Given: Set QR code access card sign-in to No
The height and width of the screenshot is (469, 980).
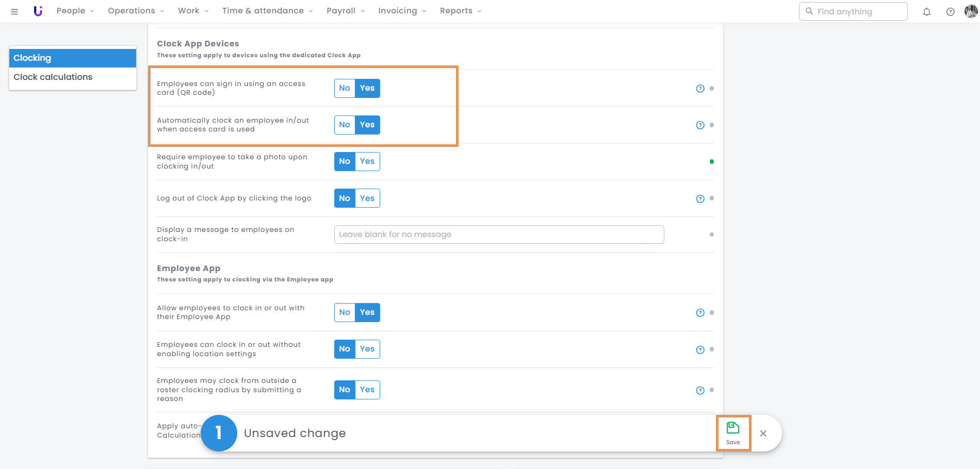Looking at the screenshot, I should point(345,88).
